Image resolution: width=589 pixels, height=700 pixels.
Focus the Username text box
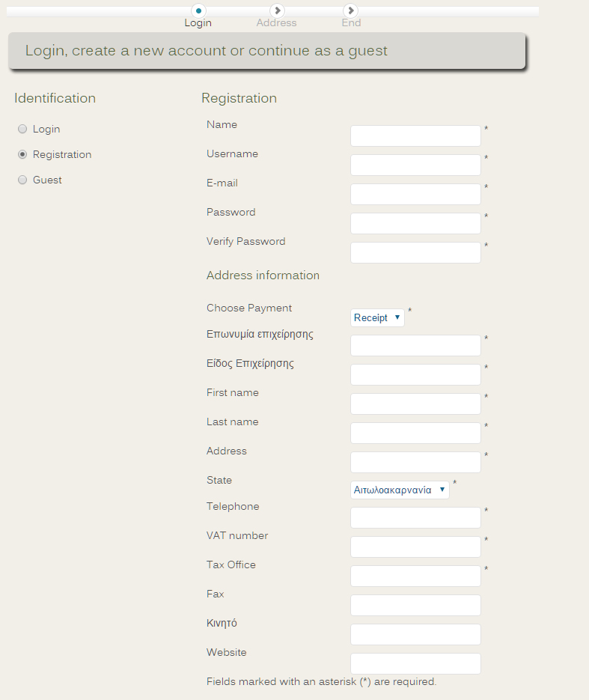(415, 165)
